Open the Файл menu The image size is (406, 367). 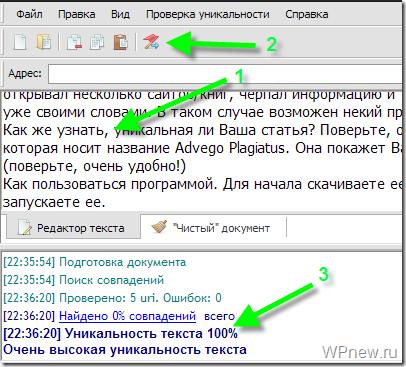(29, 14)
